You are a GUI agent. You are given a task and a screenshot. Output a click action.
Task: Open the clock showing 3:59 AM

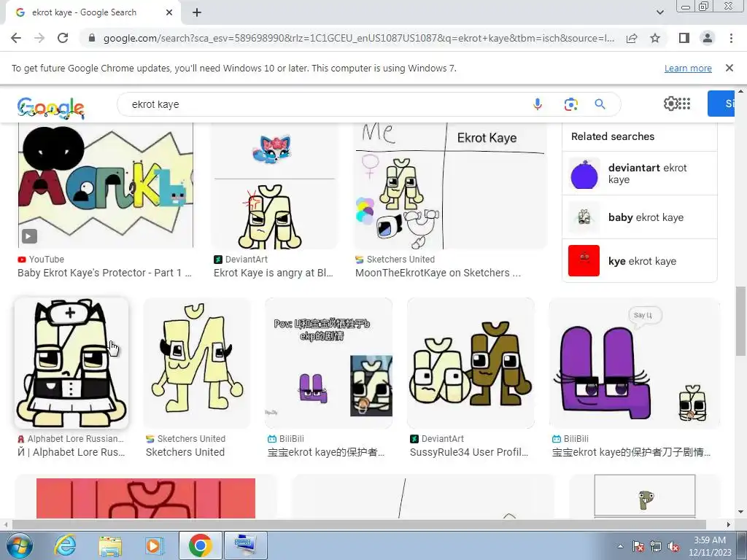(709, 546)
